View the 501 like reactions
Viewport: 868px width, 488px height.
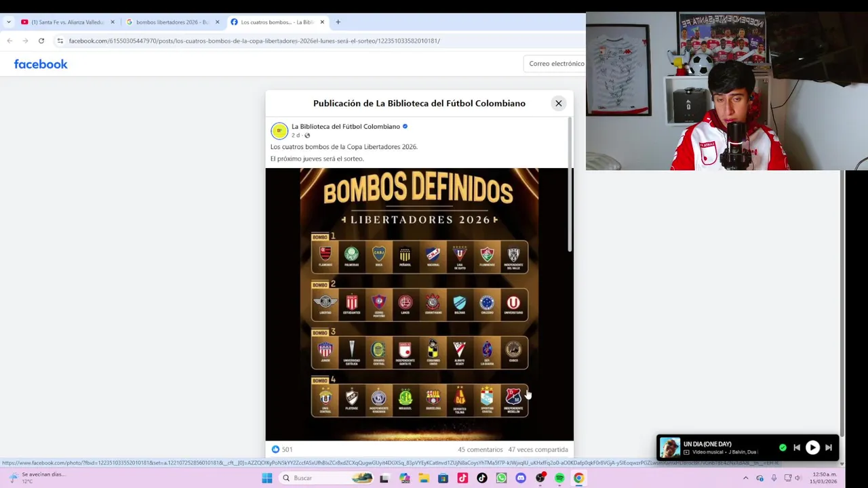pos(281,449)
